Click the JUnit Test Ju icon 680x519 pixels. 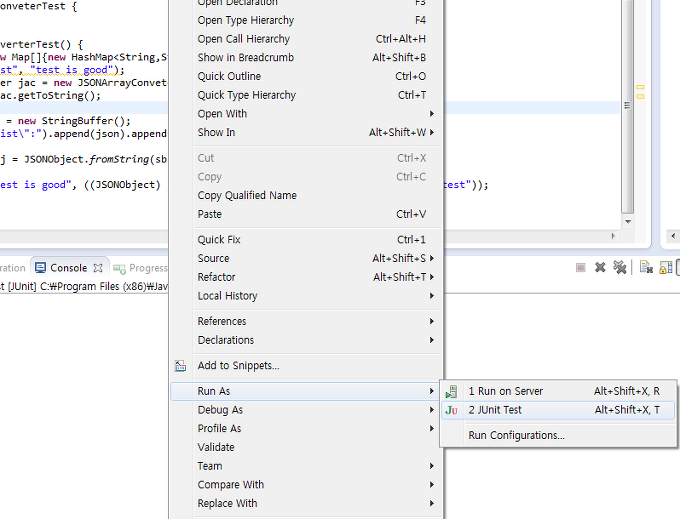pyautogui.click(x=451, y=410)
